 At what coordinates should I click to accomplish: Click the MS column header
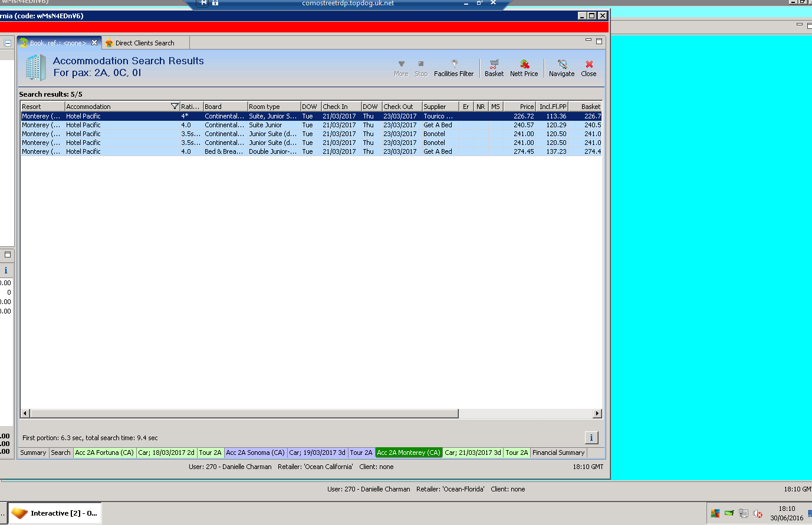pos(496,107)
